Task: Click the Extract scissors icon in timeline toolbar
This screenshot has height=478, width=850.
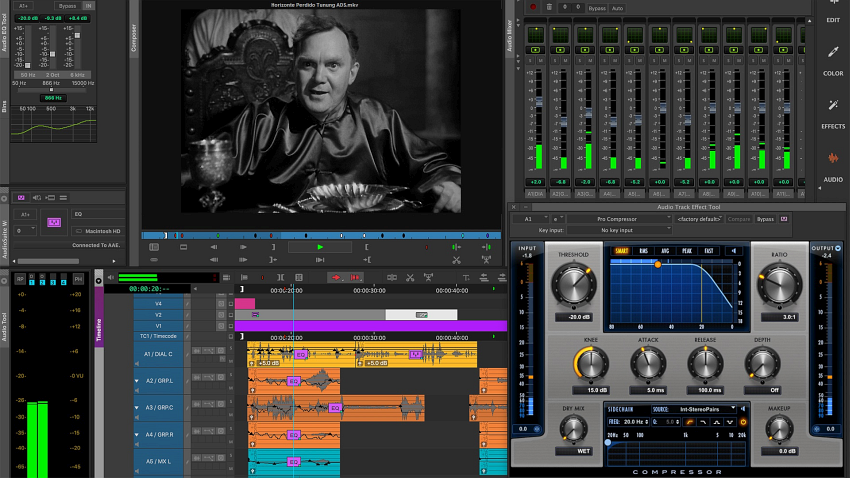Action: [410, 277]
